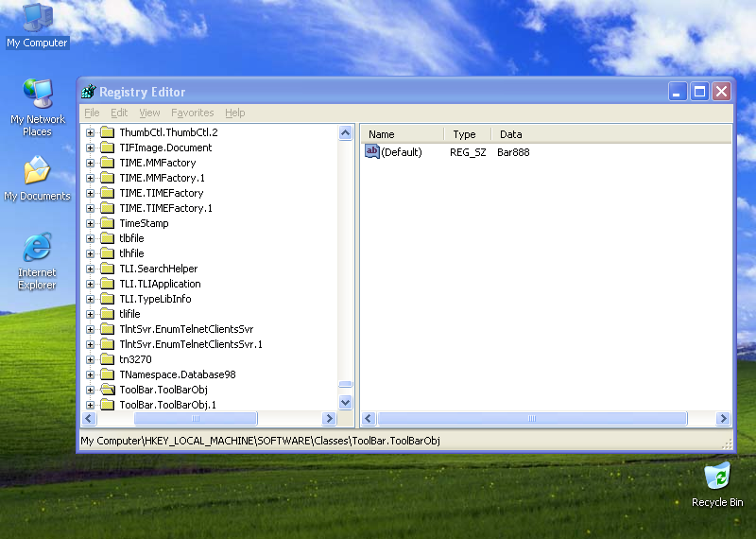Click the tree pane scroll-up arrow

click(x=345, y=133)
